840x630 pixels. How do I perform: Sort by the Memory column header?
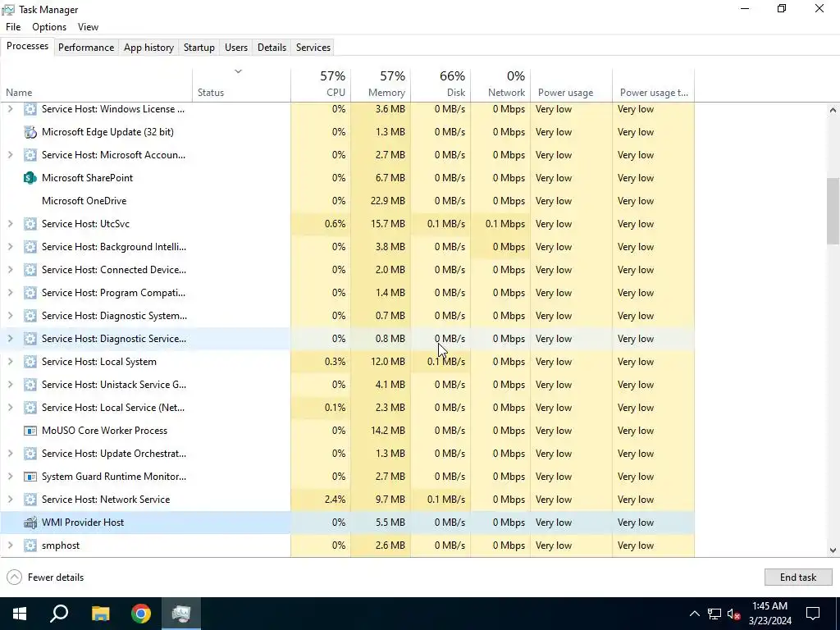pos(381,84)
